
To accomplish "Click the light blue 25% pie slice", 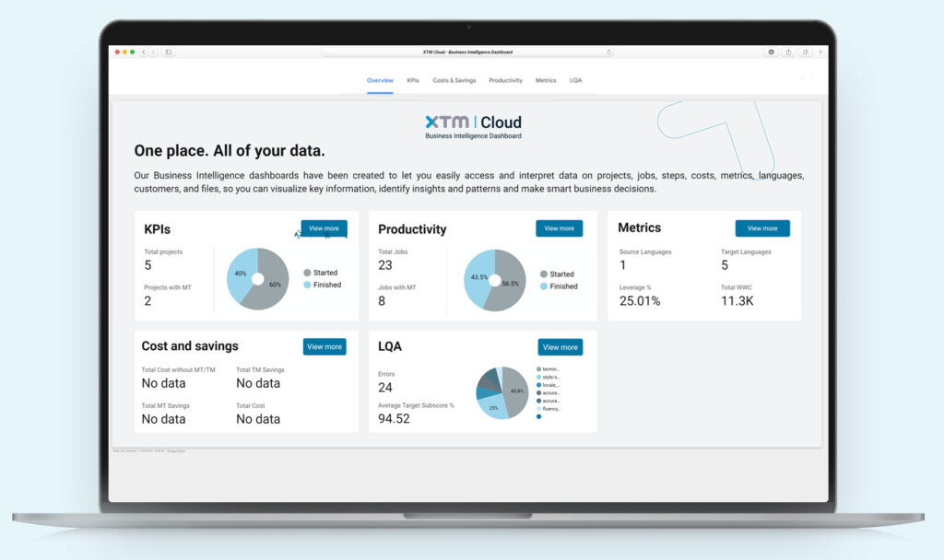I will pyautogui.click(x=492, y=408).
